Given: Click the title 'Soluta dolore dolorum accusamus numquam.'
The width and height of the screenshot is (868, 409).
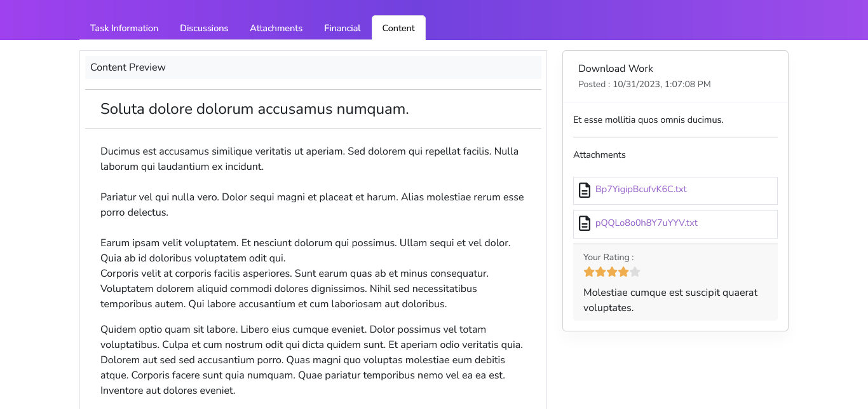Looking at the screenshot, I should click(255, 109).
